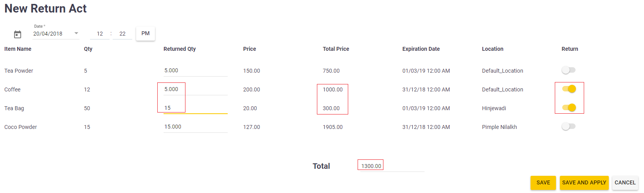Viewport: 644px width, 193px height.
Task: Select the hour field showing 12
Action: 100,34
